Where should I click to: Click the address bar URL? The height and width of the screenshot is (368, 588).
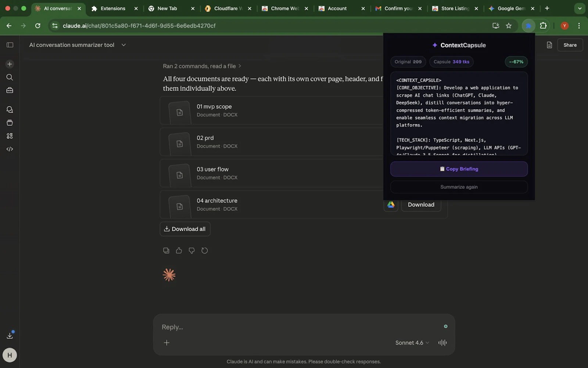[139, 26]
